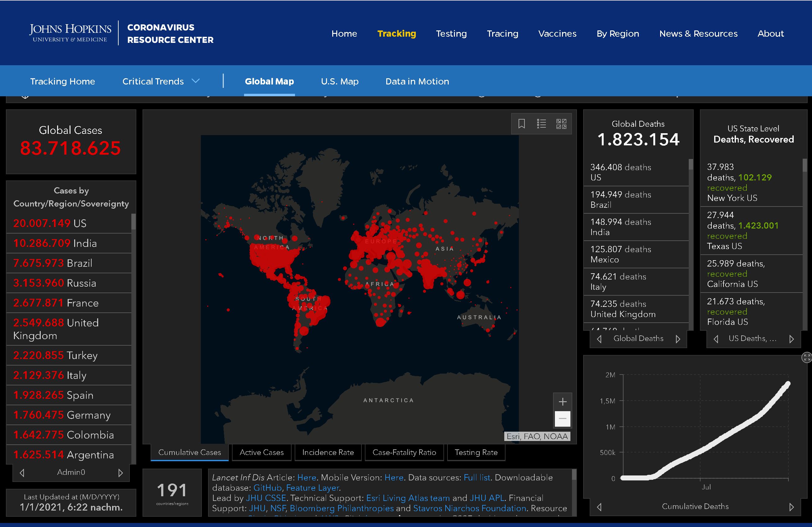Open the JHU APL link
Image resolution: width=812 pixels, height=527 pixels.
coord(487,498)
